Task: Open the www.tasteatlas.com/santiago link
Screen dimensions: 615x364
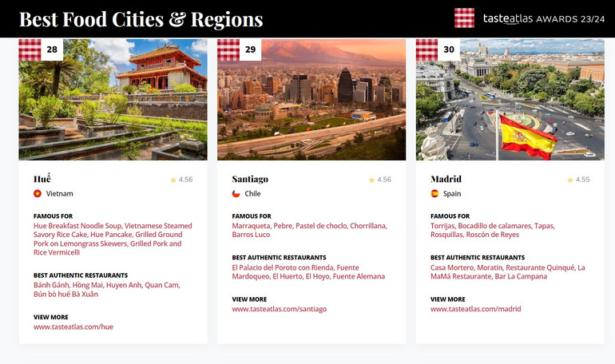Action: coord(279,308)
